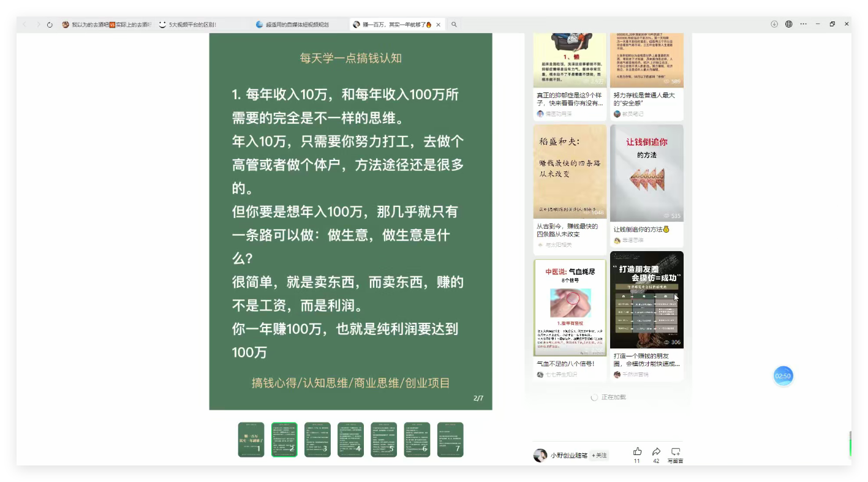Open author 七七养生知识 under the 气血 card

[561, 374]
